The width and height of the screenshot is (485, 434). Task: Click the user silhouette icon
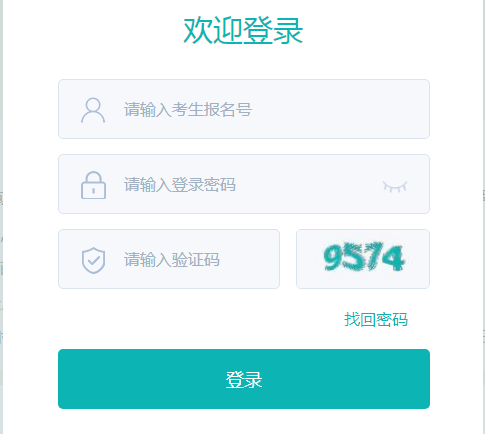[x=93, y=110]
